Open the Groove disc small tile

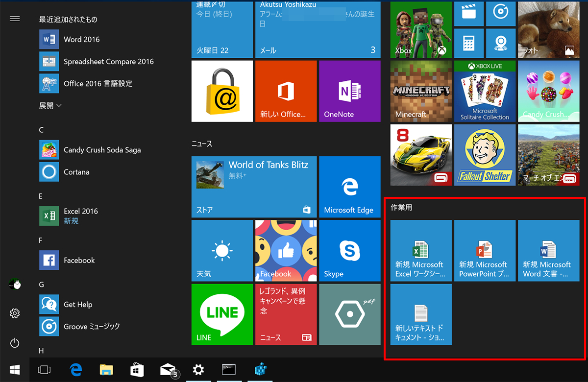coord(501,13)
